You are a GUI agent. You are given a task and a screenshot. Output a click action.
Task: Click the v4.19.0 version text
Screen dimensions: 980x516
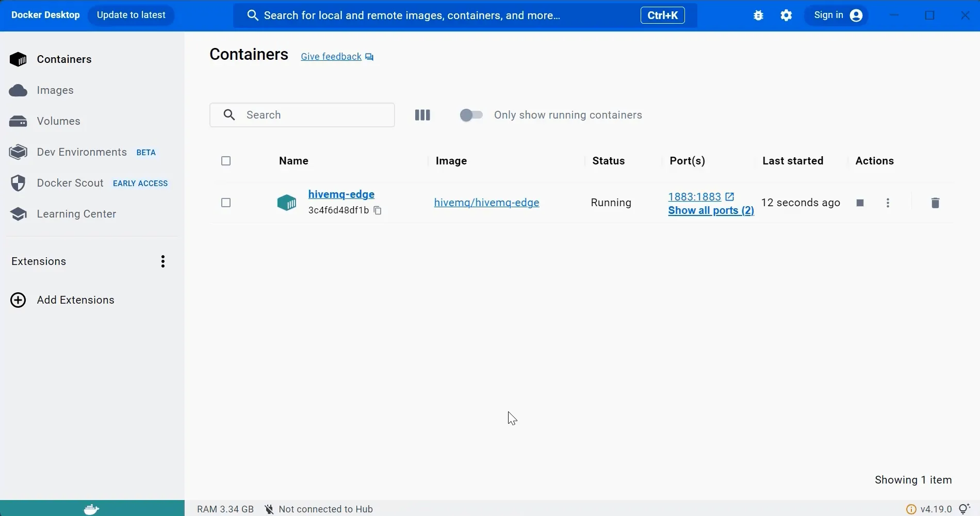pos(936,509)
